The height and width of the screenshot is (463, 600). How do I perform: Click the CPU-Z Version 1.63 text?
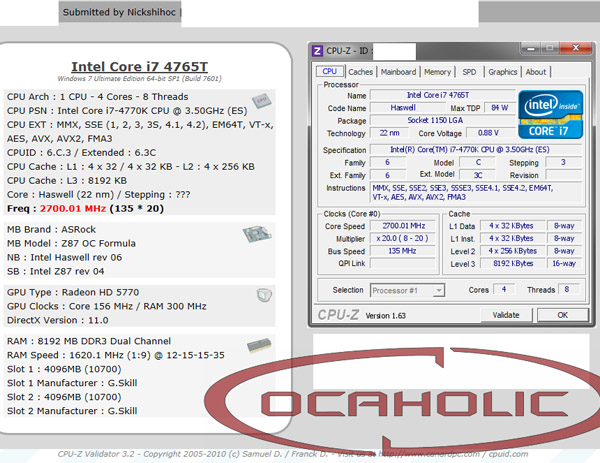386,316
